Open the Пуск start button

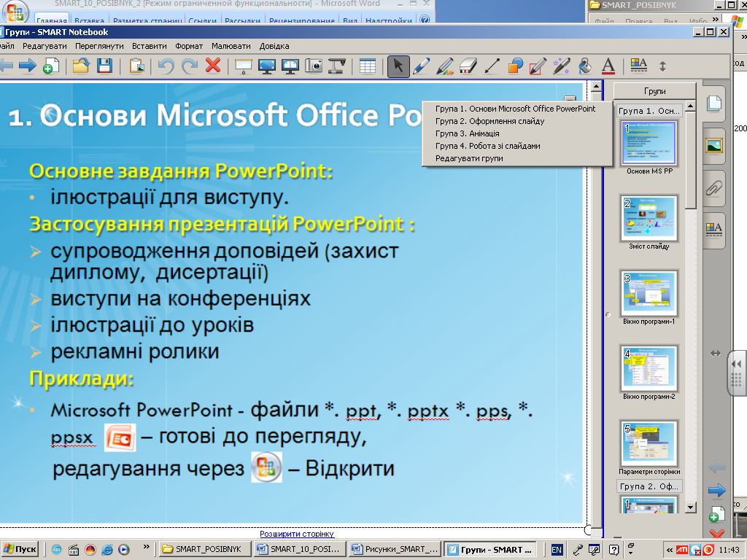20,549
